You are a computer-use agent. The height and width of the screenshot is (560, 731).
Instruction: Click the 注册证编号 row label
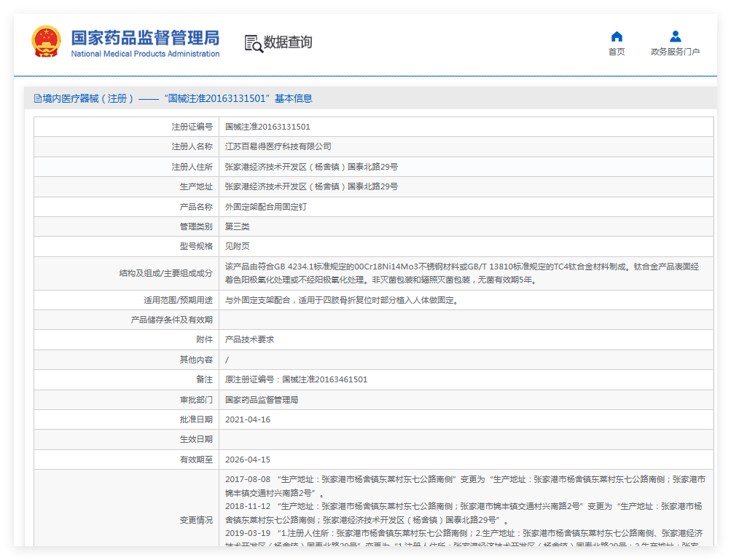point(192,127)
